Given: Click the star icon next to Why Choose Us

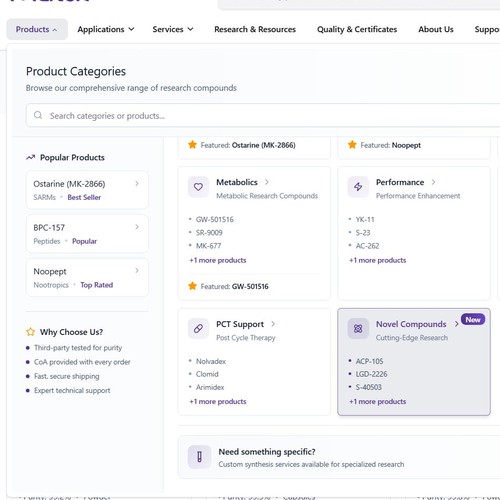Looking at the screenshot, I should 31,332.
